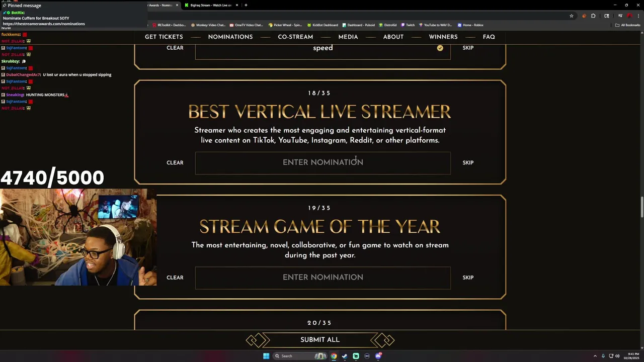Viewport: 644px width, 362px height.
Task: Click the 19/35 progress label
Action: click(319, 208)
